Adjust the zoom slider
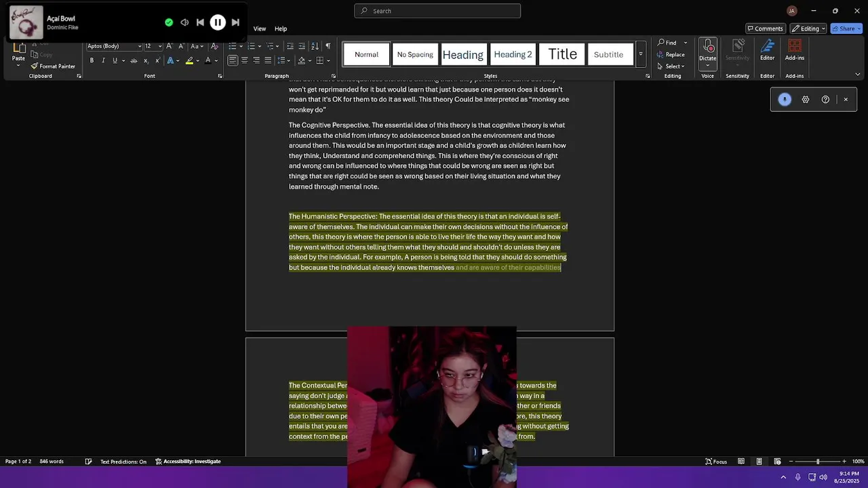 pyautogui.click(x=818, y=462)
